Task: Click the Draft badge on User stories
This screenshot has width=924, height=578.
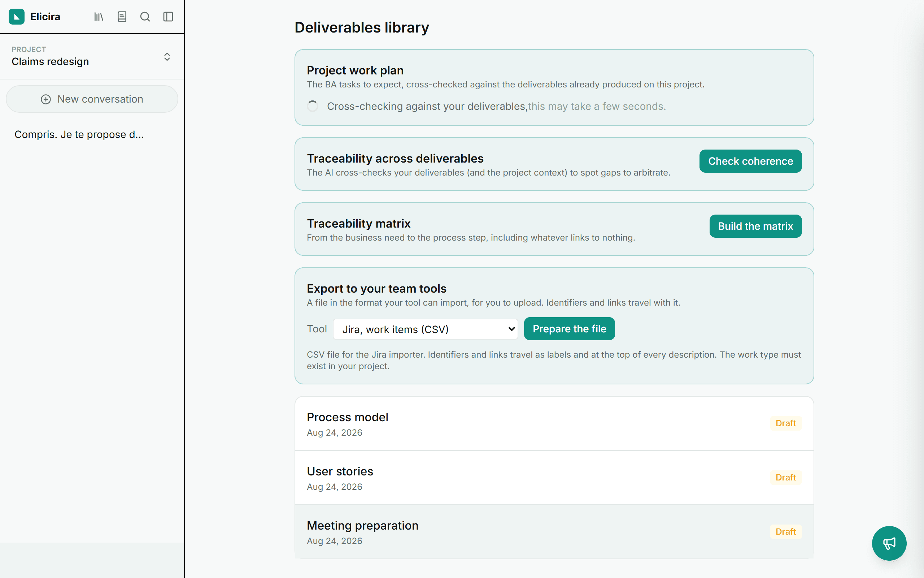Action: (x=785, y=478)
